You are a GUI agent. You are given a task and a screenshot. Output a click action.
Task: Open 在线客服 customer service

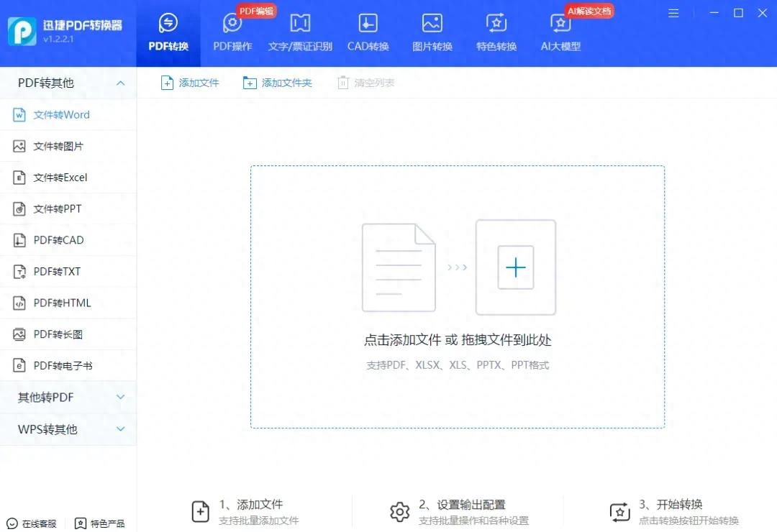coord(27,523)
